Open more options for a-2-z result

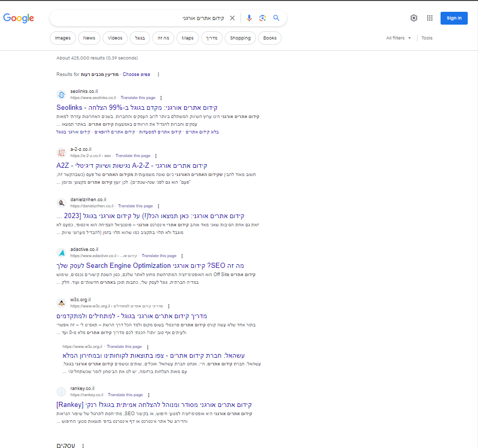click(x=156, y=156)
